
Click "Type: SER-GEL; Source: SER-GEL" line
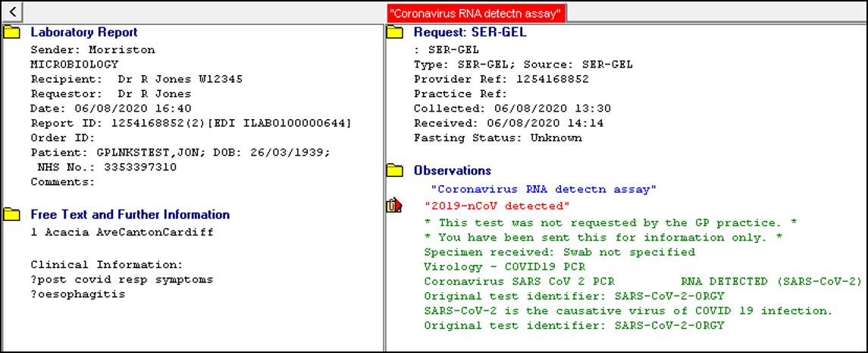[523, 65]
